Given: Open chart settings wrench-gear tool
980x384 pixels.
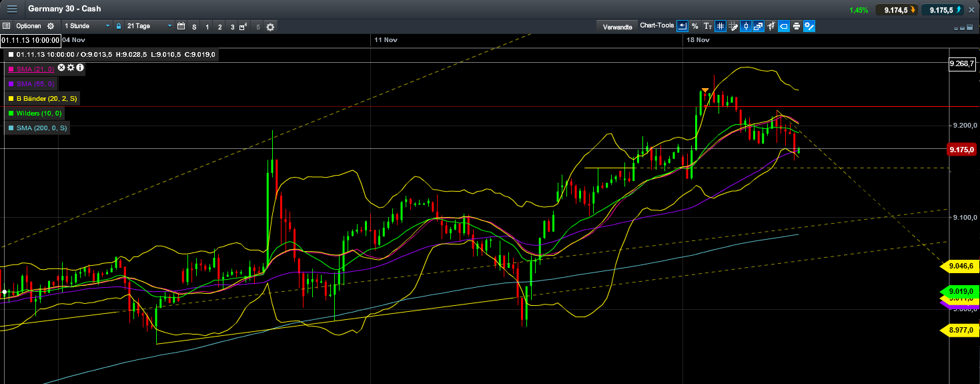Looking at the screenshot, I should 809,27.
